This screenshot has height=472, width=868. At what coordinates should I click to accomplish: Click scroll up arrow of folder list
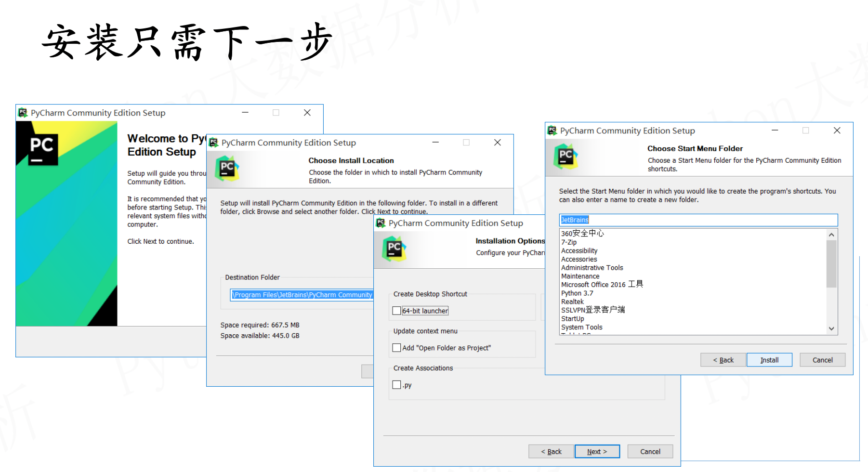[831, 235]
